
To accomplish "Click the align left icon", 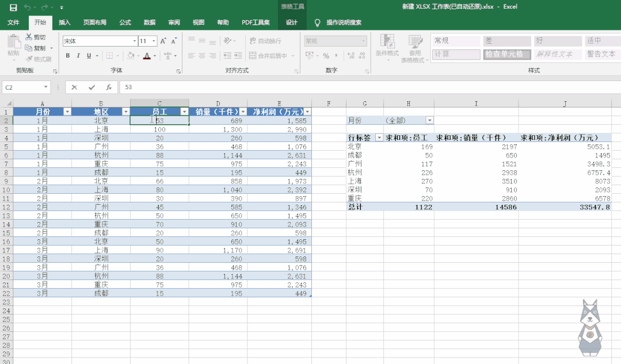I will pos(191,56).
